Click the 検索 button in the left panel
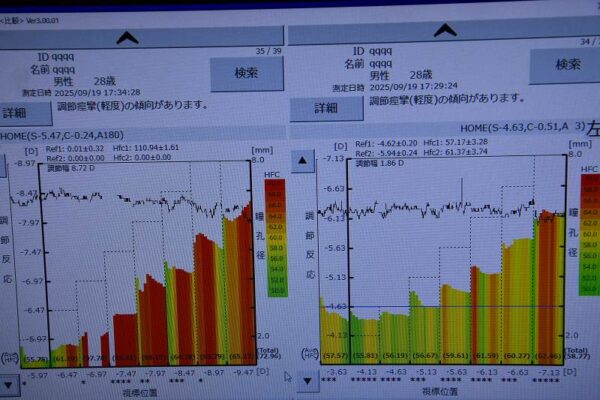Viewport: 600px width, 400px height. (x=245, y=72)
